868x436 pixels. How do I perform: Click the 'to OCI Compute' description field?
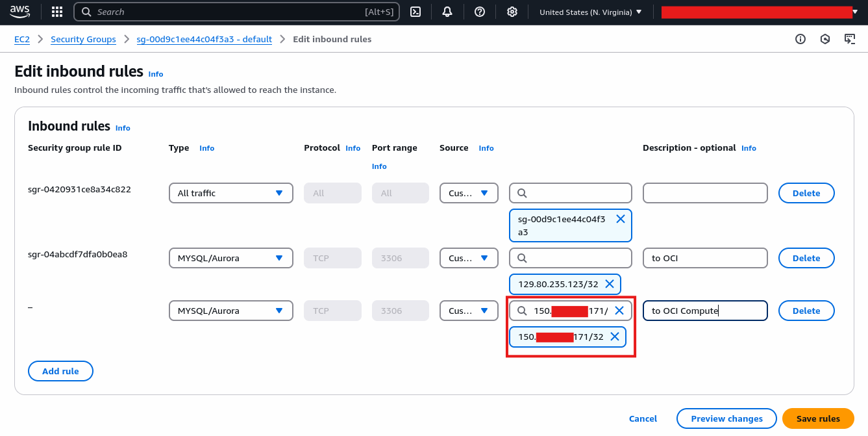705,310
